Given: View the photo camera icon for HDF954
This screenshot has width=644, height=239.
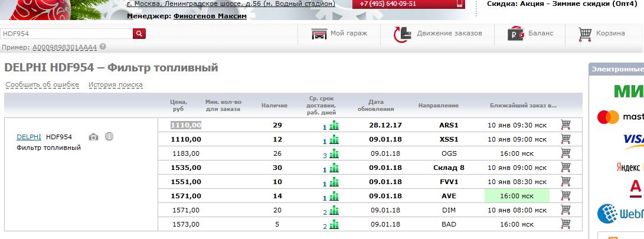Looking at the screenshot, I should (x=94, y=137).
